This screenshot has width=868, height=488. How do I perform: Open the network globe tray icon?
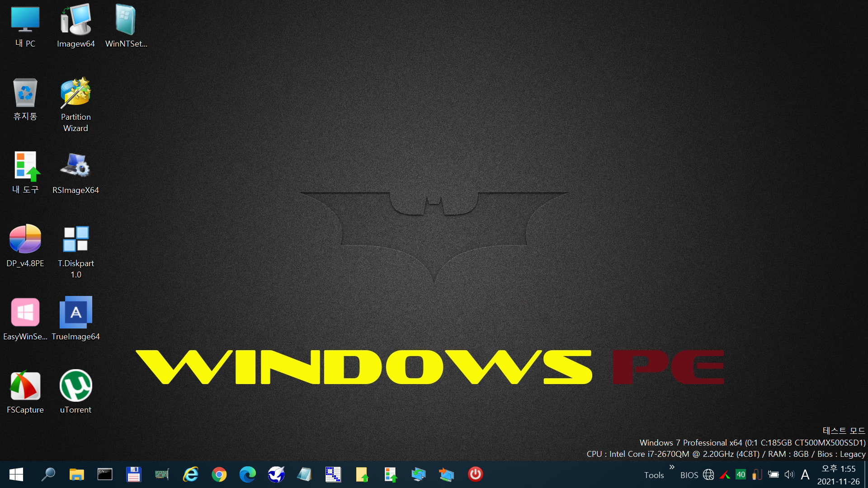click(708, 474)
